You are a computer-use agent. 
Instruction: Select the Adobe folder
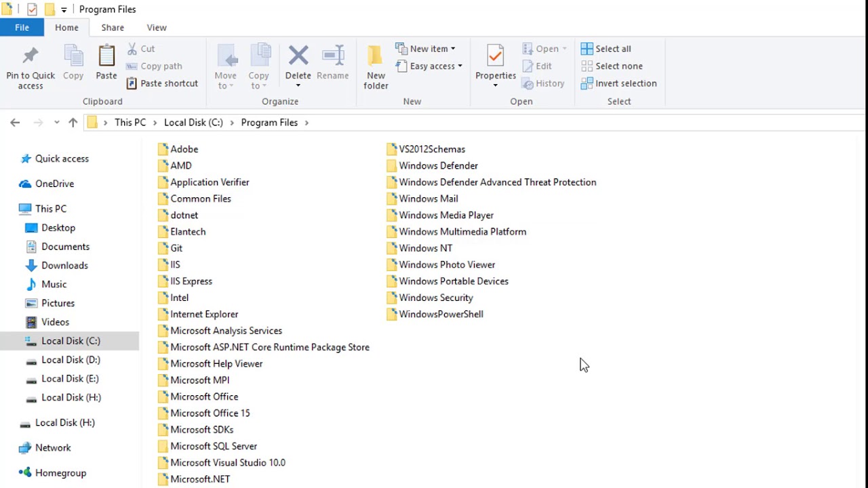point(178,149)
